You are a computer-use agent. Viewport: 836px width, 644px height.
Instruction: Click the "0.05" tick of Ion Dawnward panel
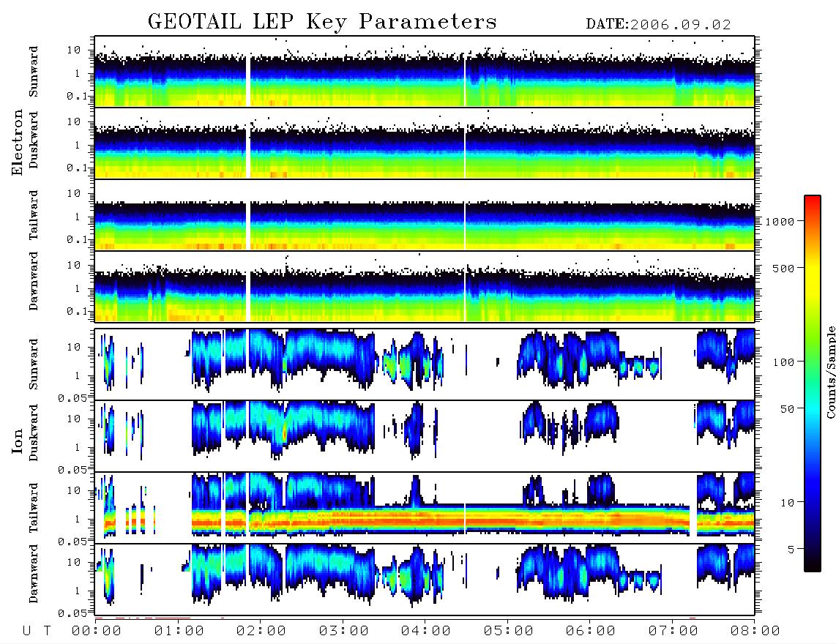(72, 613)
